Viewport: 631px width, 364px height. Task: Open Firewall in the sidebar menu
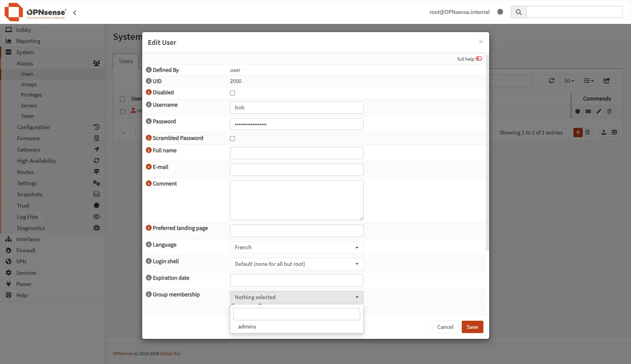point(26,250)
